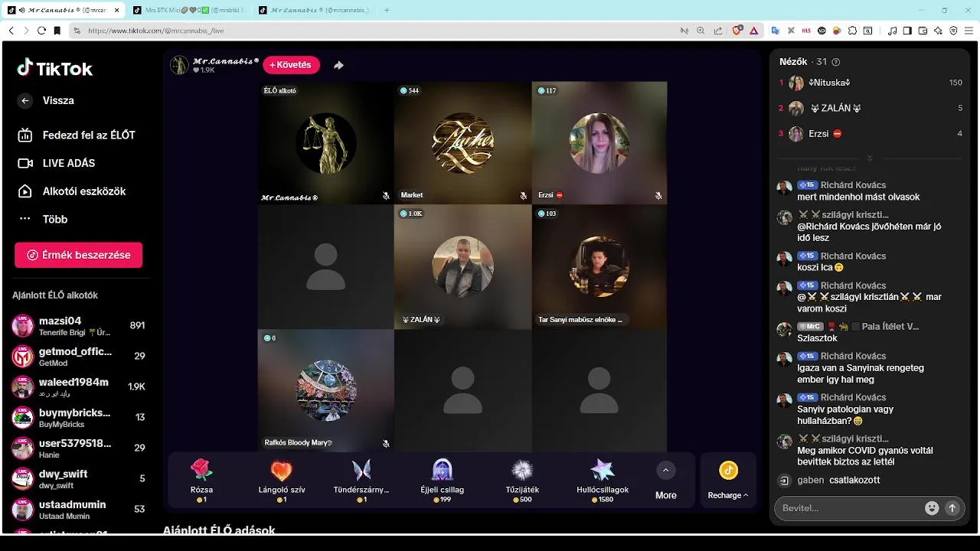The width and height of the screenshot is (980, 551).
Task: Mute the first Mr.Cannabis tab via speaker icon
Action: (x=22, y=10)
